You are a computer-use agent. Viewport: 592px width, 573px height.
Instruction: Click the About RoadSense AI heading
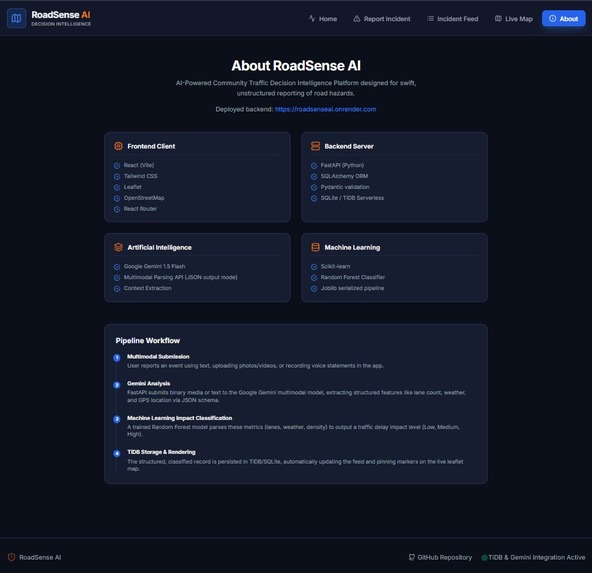(x=296, y=66)
